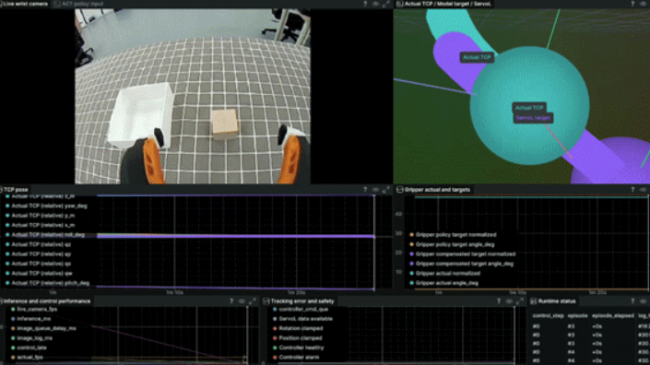The width and height of the screenshot is (650, 365).
Task: Open help for the Live wrist camera view
Action: [x=365, y=4]
